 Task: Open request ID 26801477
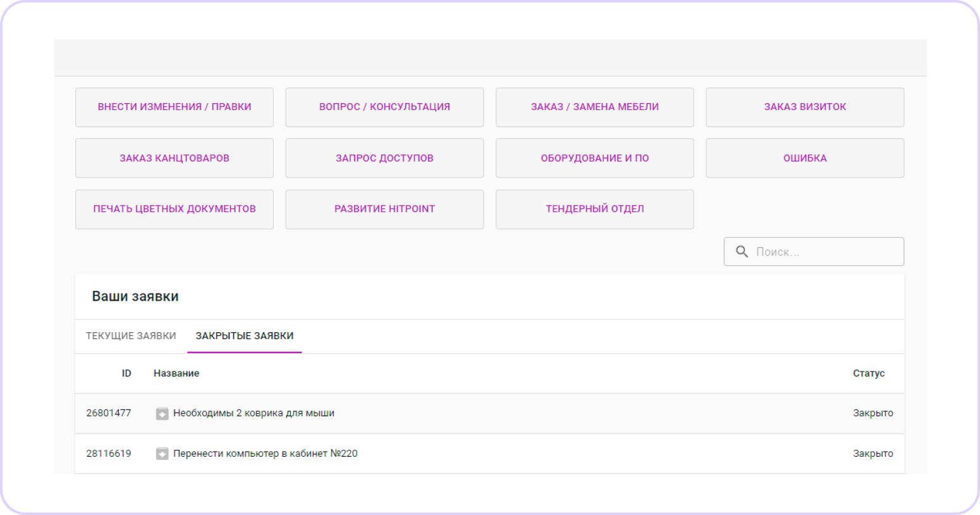pyautogui.click(x=109, y=413)
